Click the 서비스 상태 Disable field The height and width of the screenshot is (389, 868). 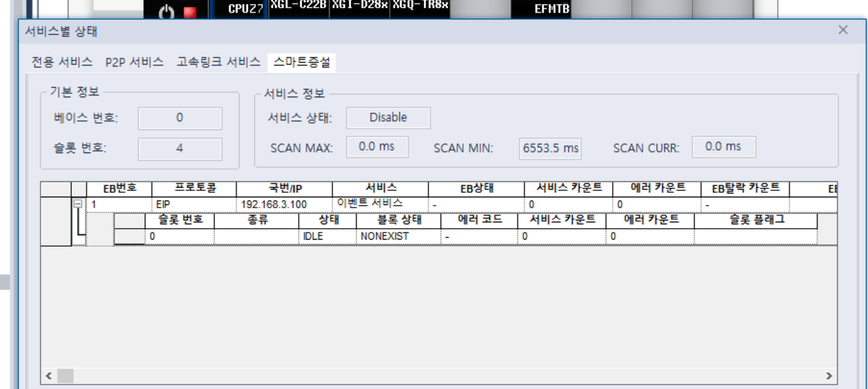click(388, 118)
